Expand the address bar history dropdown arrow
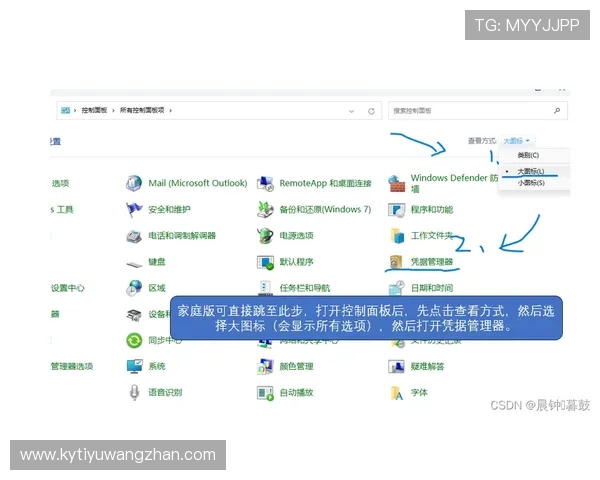 pos(351,111)
